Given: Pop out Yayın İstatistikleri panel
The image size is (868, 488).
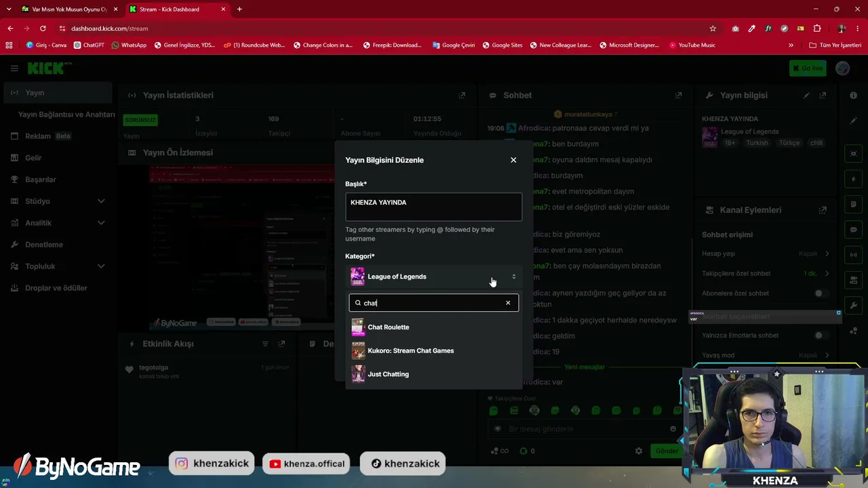Looking at the screenshot, I should coord(462,96).
